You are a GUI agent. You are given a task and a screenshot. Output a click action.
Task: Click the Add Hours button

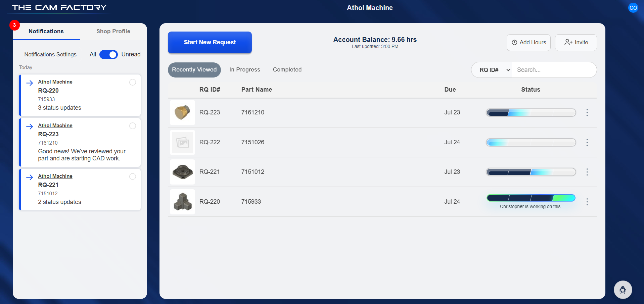tap(528, 43)
